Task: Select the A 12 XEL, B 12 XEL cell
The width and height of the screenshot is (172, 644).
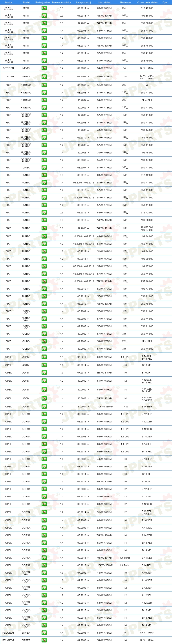Action: [147, 381]
